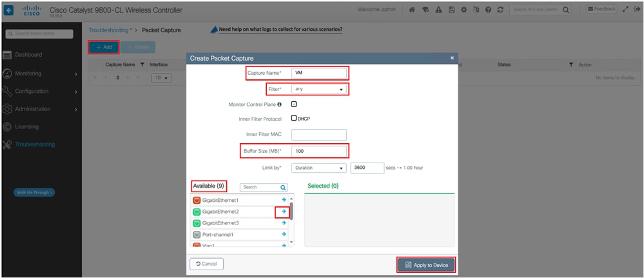Click the search icon in Available interfaces search
This screenshot has height=278, width=644.
283,187
